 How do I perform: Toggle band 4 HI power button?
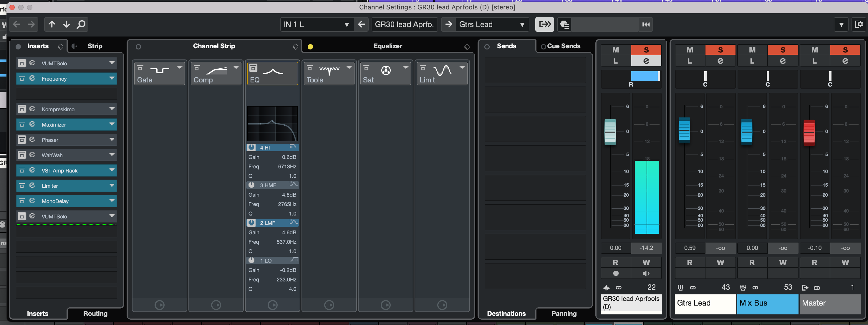[251, 147]
